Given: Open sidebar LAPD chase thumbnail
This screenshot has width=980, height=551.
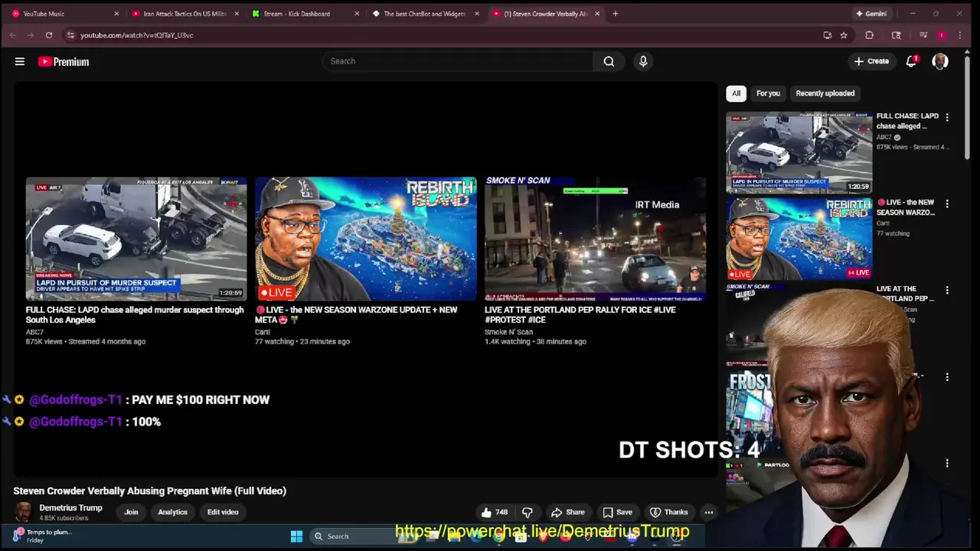Looking at the screenshot, I should (x=799, y=152).
